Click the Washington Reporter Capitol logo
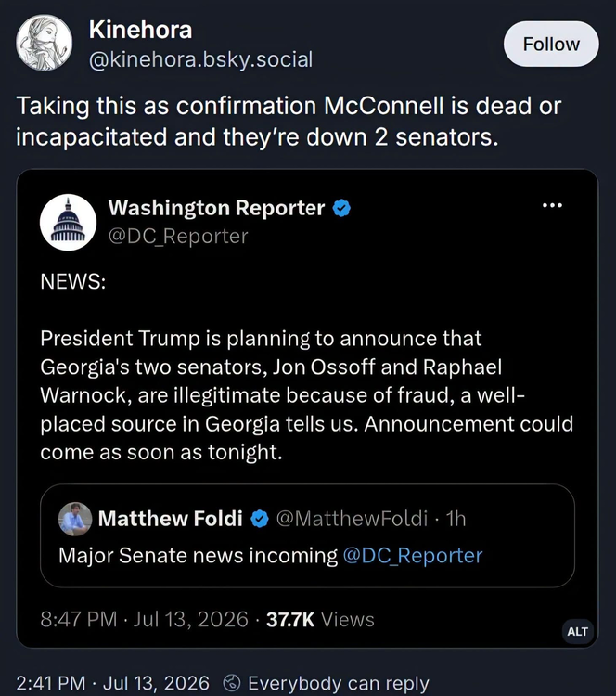616x696 pixels. [68, 223]
